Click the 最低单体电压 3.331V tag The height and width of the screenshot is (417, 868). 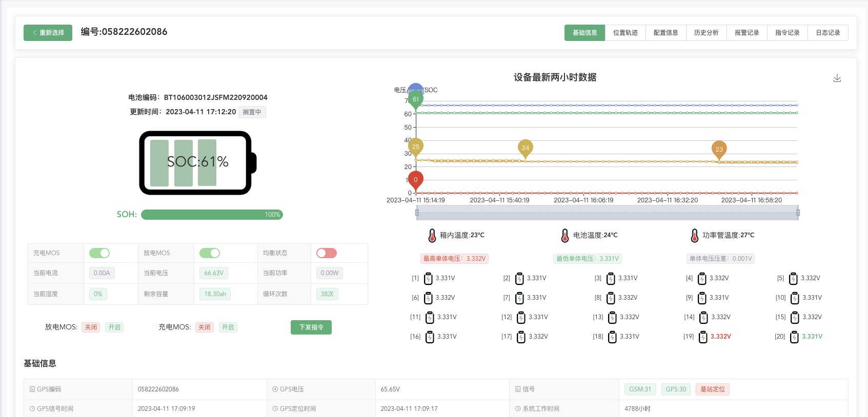point(588,259)
